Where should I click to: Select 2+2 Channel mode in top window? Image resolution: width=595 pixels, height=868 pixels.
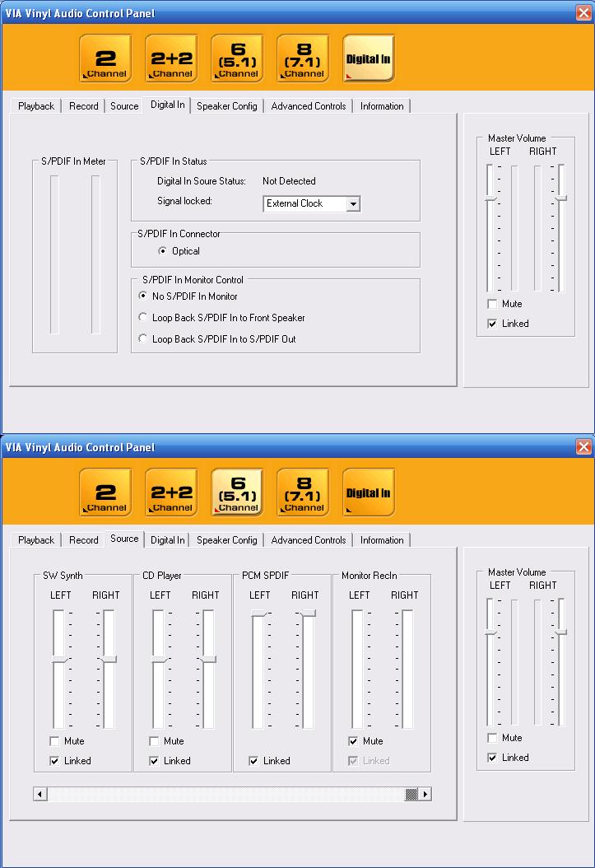point(171,58)
